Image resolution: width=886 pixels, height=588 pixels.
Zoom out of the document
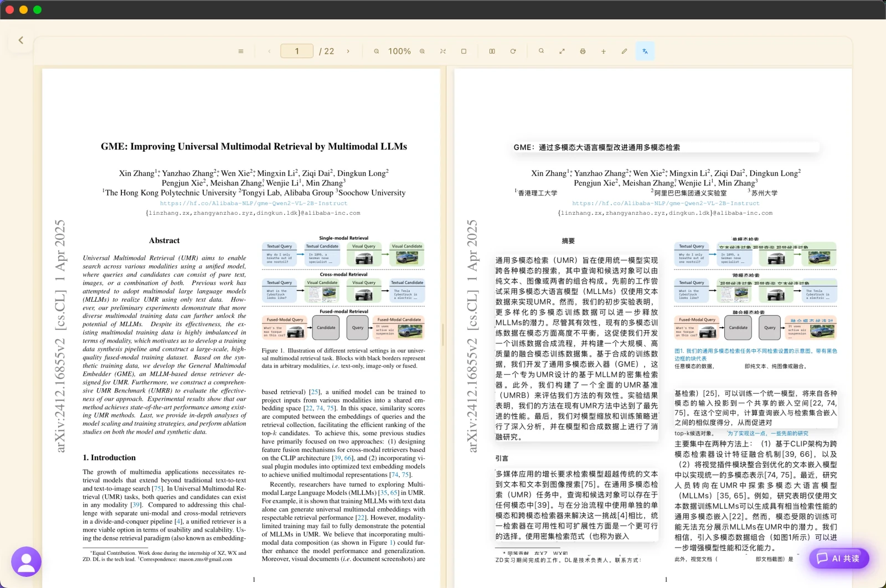[377, 51]
